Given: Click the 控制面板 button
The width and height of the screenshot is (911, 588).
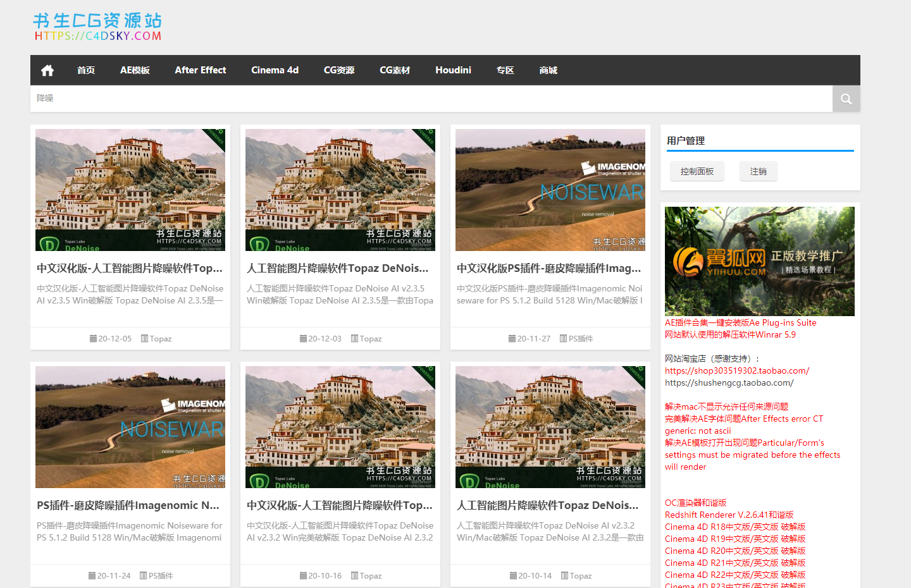Looking at the screenshot, I should (697, 171).
